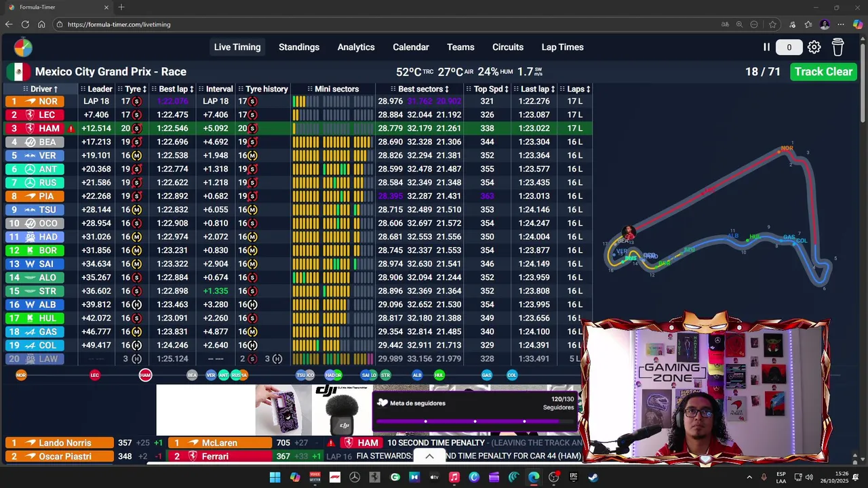Click the follower goal progress bar

475,421
